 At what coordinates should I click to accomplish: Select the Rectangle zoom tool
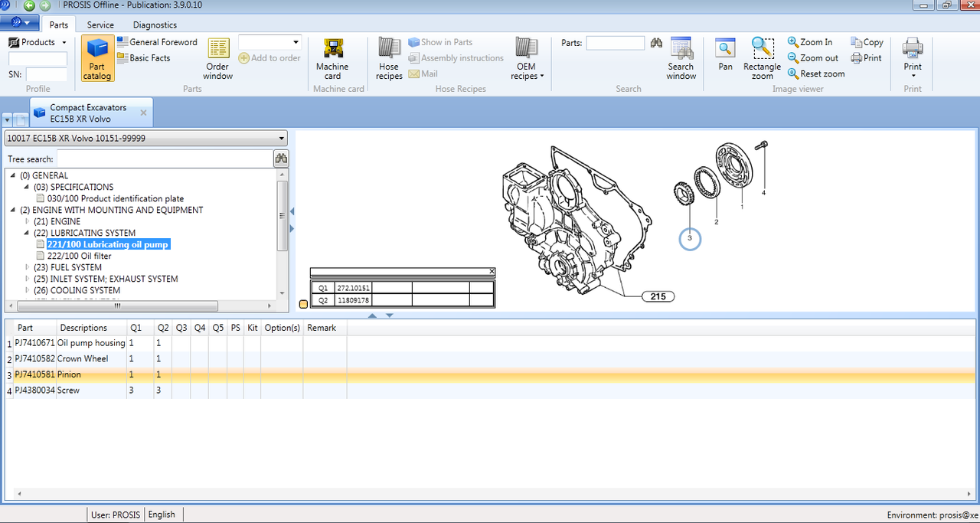762,59
